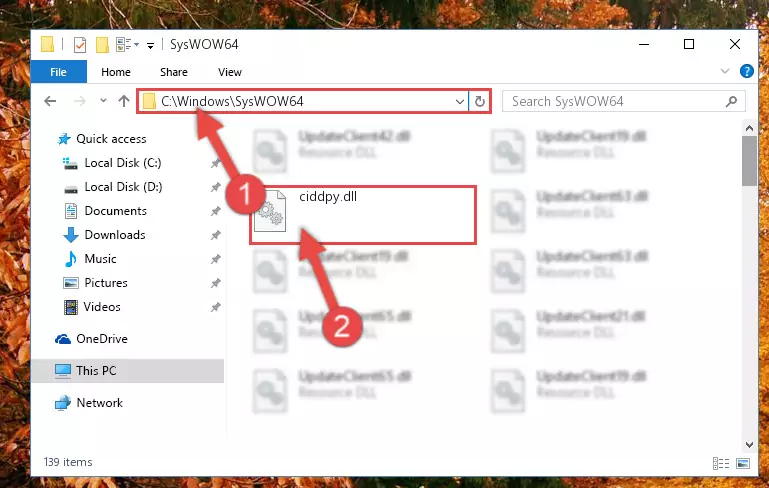The width and height of the screenshot is (769, 488).
Task: Open Downloads in the sidebar
Action: tap(115, 235)
